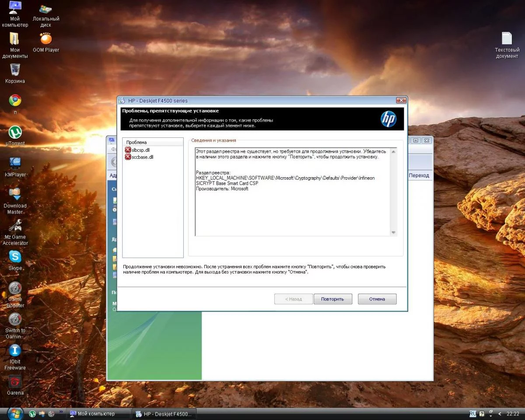Click the registry key path text
The height and width of the screenshot is (420, 525).
pyautogui.click(x=285, y=181)
